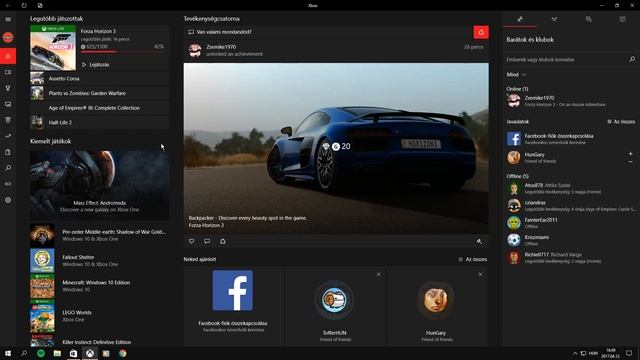The image size is (640, 360).
Task: Open the Facebook-fiók összekapcsolása recommendation card
Action: (x=233, y=306)
